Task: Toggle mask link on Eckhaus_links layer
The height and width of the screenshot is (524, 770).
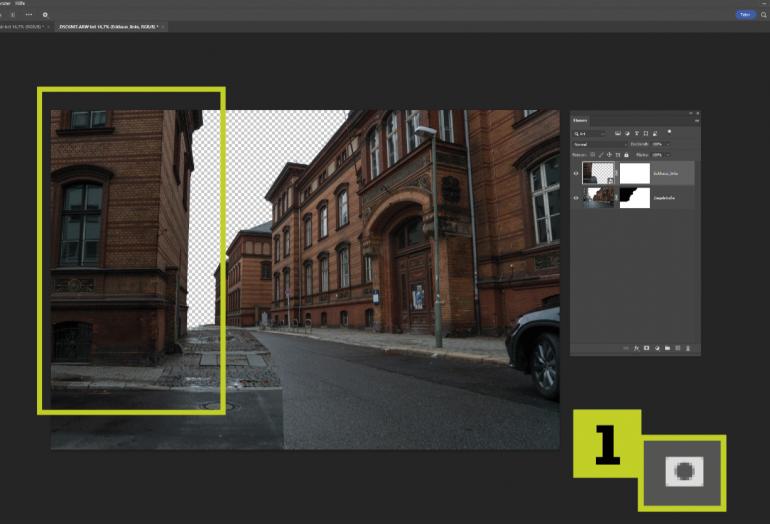Action: click(x=617, y=173)
